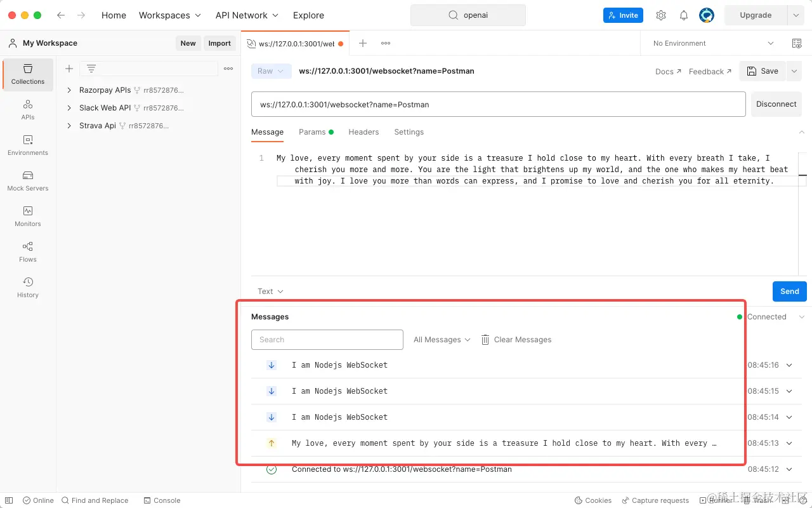
Task: Send the WebSocket message
Action: coord(789,291)
